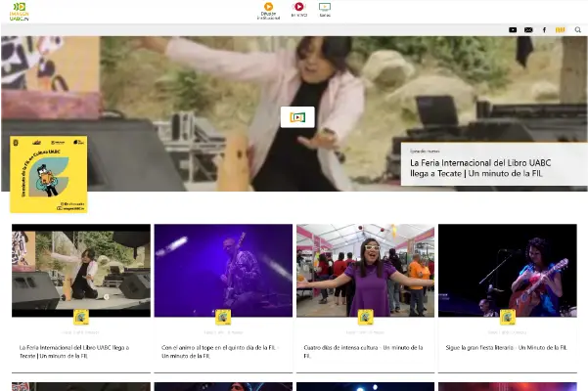Click the email envelope icon
The width and height of the screenshot is (588, 391).
(x=528, y=30)
